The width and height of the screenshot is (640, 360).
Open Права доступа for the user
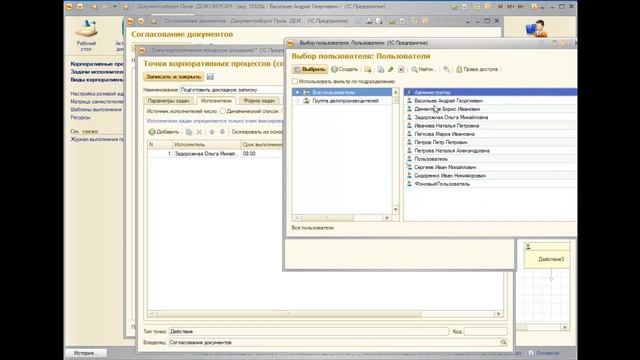[477, 69]
